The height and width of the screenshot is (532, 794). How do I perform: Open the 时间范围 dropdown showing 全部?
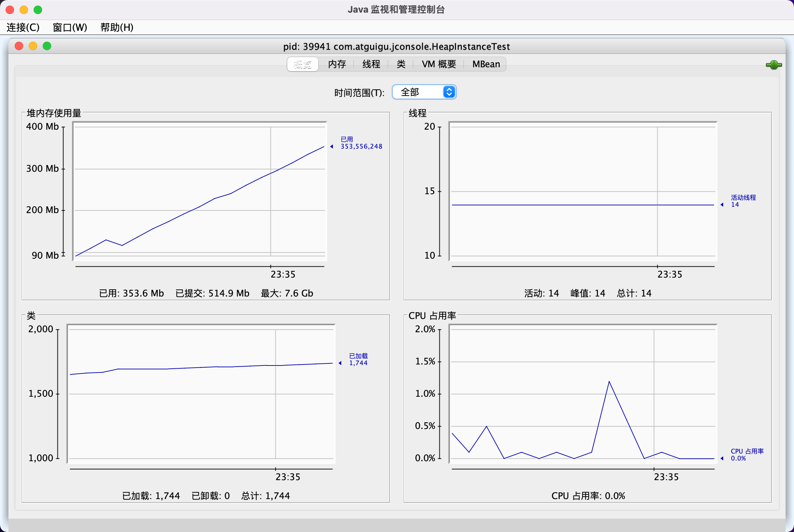[x=424, y=92]
